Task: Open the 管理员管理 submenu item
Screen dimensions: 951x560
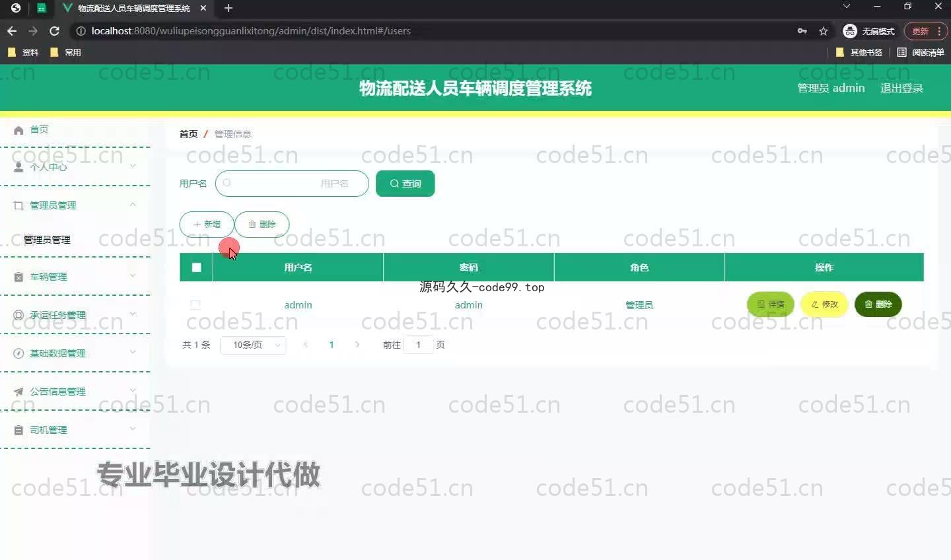Action: tap(47, 240)
